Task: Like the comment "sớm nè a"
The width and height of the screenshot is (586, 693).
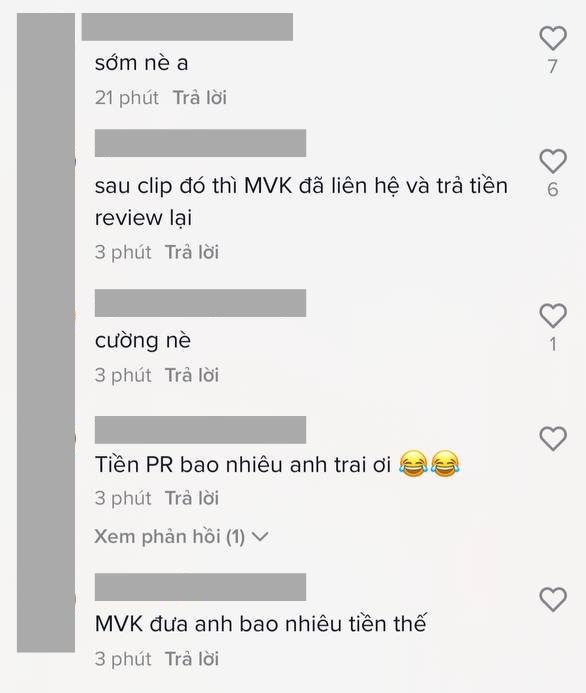Action: pos(553,38)
